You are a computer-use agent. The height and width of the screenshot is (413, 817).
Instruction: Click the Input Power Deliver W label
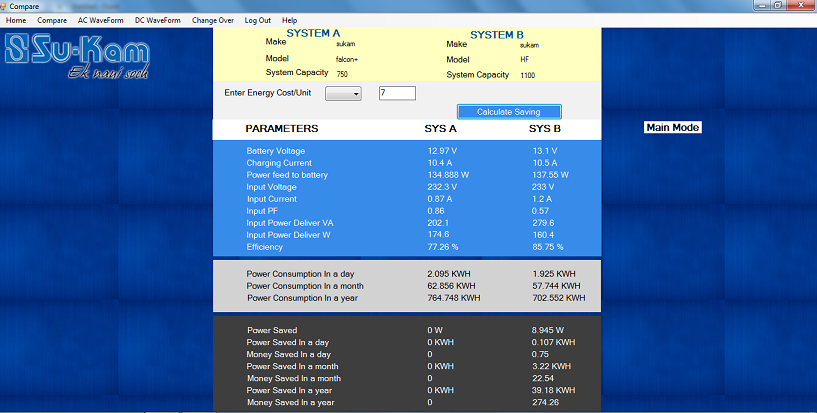(x=288, y=235)
